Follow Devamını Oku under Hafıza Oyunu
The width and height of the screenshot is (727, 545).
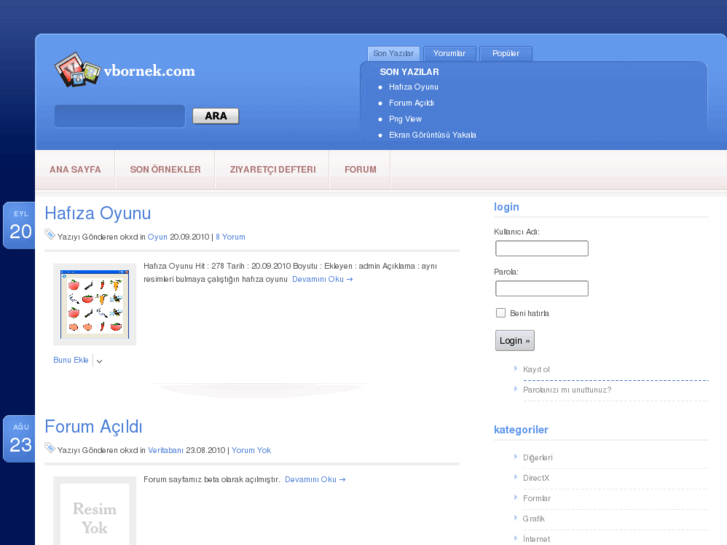pos(322,279)
